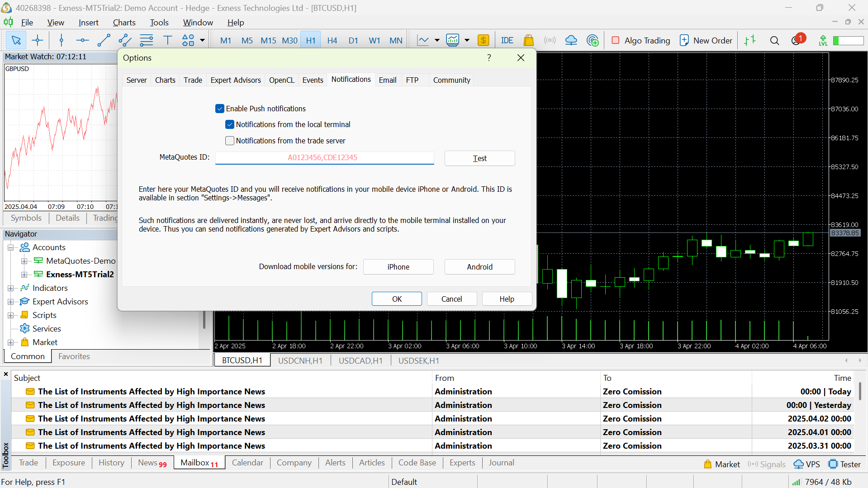Screen dimensions: 868x488
Task: Click the gold dollar trading icon
Action: coord(483,40)
